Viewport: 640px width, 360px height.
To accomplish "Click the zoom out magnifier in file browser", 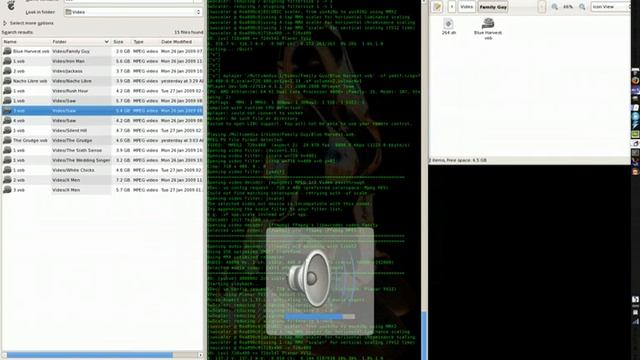I will (554, 7).
